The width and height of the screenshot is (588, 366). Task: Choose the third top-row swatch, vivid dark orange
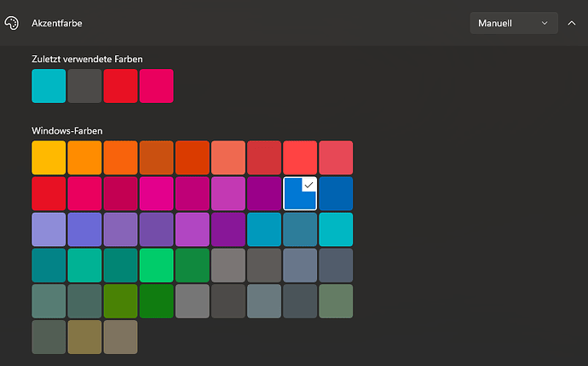(x=120, y=157)
